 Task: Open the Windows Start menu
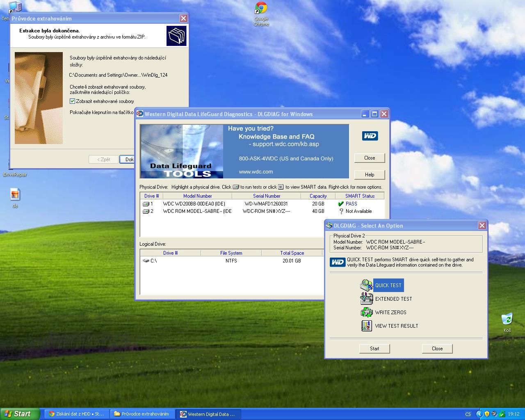19,414
